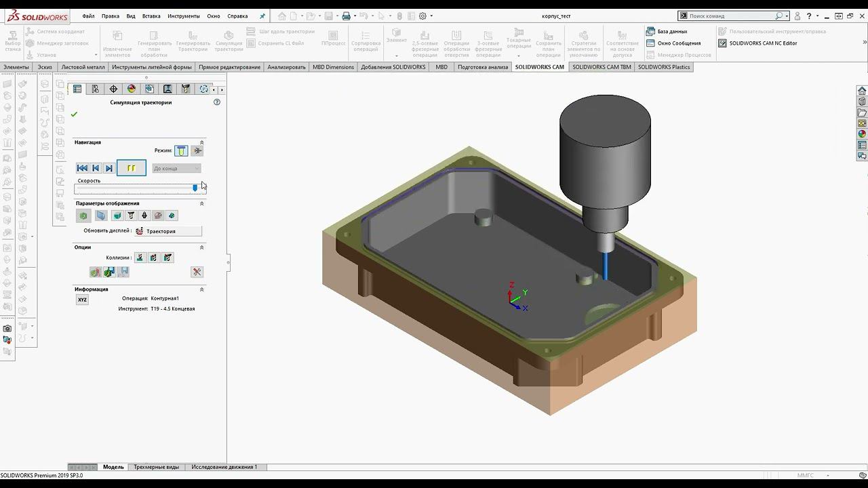Viewport: 868px width, 488px height.
Task: Open the Инструменты menu
Action: [183, 16]
